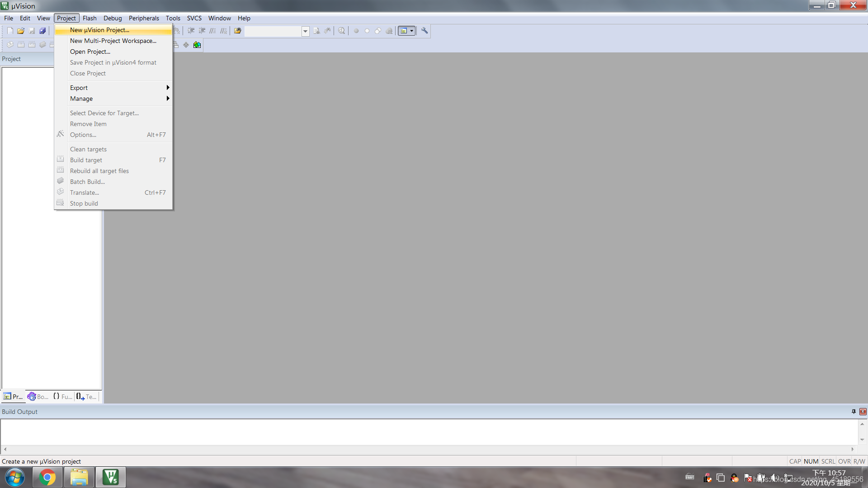Image resolution: width=868 pixels, height=488 pixels.
Task: Click the Build Output scroll-down arrow
Action: pyautogui.click(x=862, y=440)
